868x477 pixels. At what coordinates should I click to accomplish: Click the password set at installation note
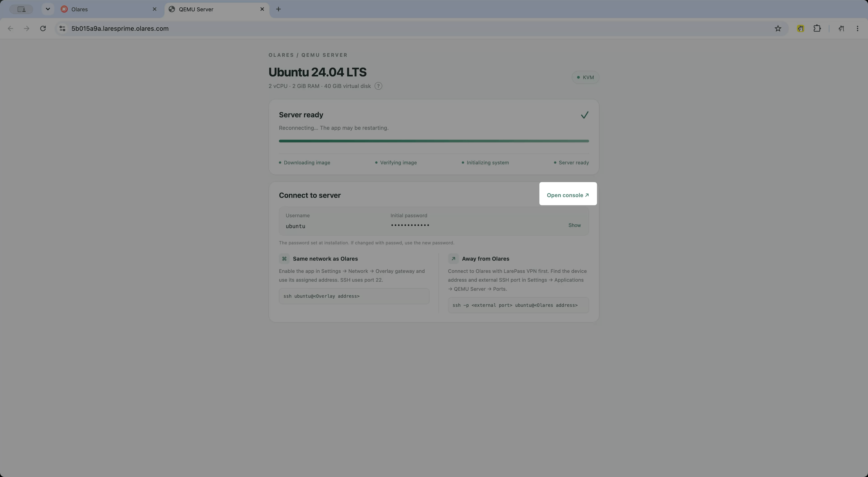tap(367, 243)
